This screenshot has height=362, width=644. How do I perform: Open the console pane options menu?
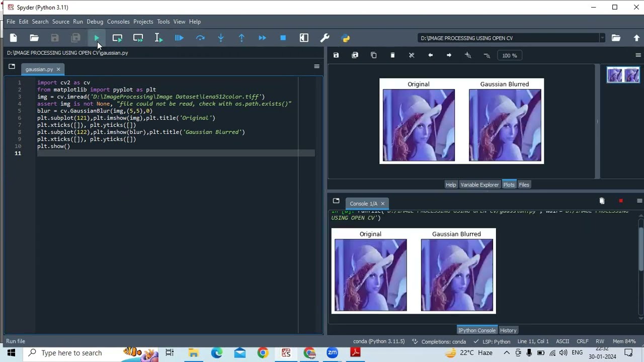coord(639,201)
